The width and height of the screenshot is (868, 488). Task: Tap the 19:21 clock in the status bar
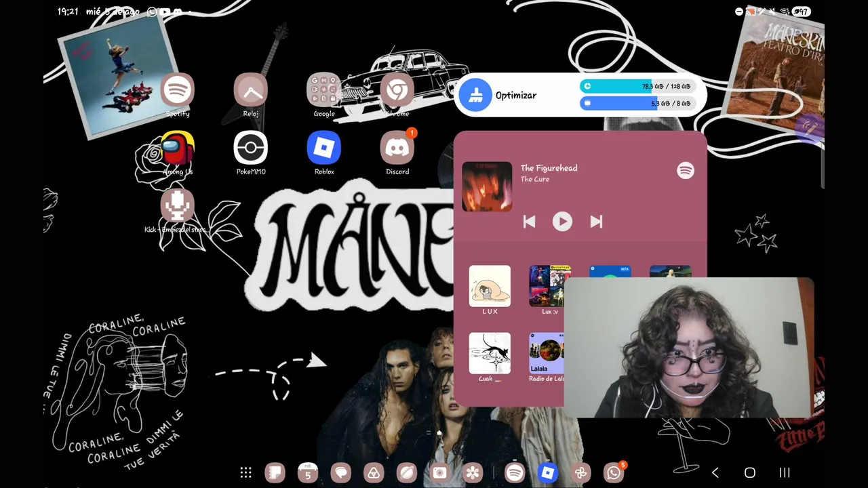pyautogui.click(x=68, y=12)
